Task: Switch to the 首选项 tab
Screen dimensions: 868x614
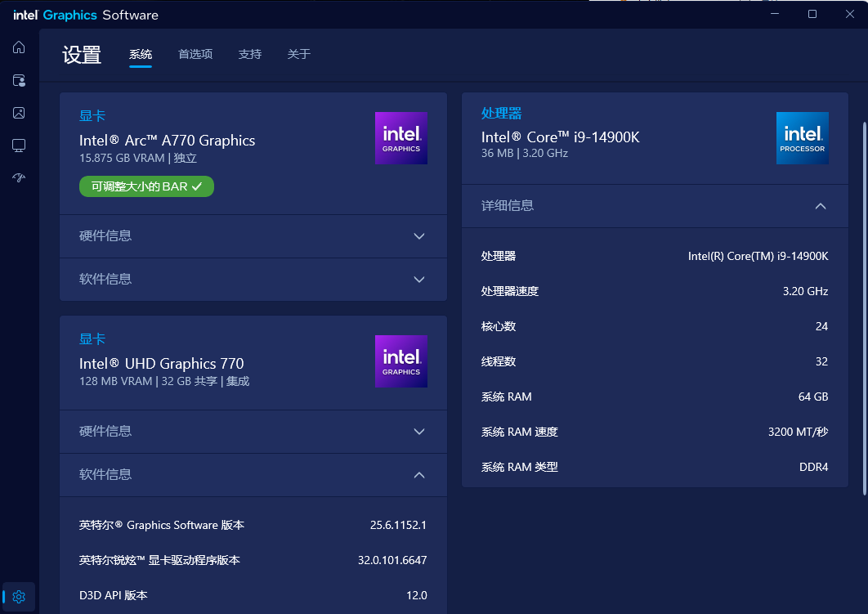Action: click(195, 54)
